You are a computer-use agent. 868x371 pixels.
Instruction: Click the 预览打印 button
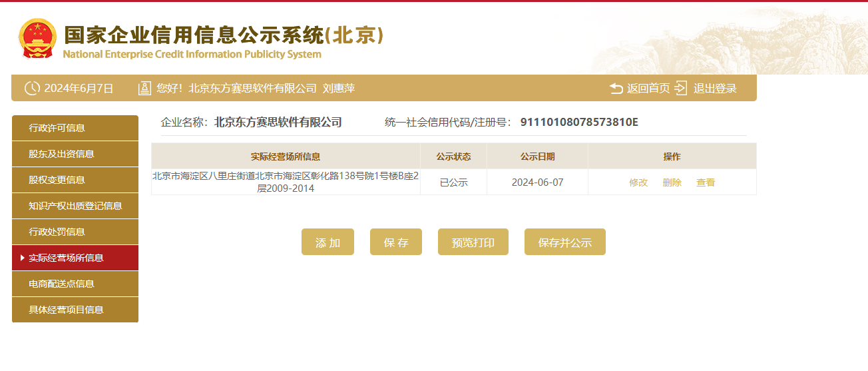click(x=473, y=242)
